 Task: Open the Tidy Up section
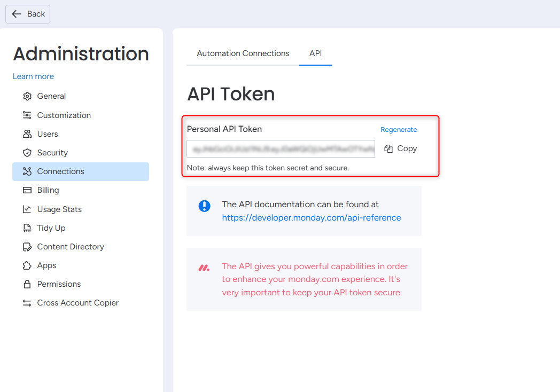coord(51,228)
